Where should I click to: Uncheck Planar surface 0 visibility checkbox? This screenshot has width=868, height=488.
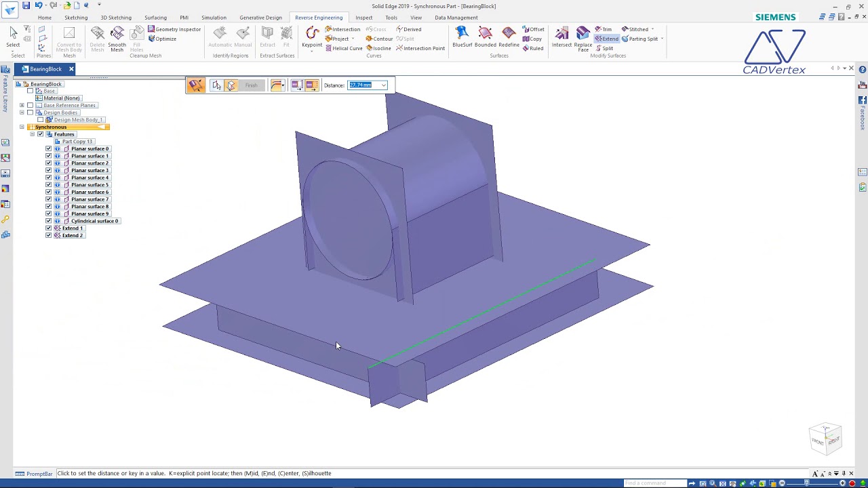coord(48,148)
